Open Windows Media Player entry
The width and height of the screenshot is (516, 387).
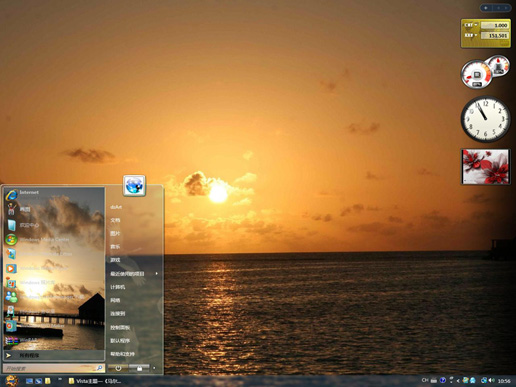click(53, 268)
